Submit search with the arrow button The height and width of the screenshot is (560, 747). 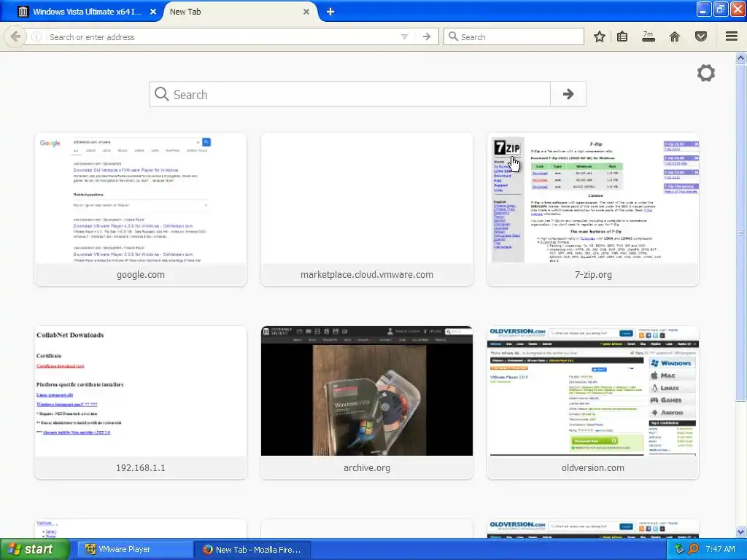(x=568, y=94)
